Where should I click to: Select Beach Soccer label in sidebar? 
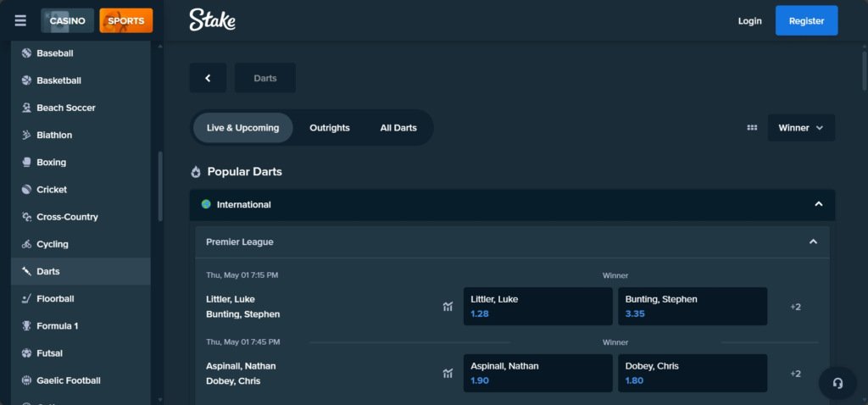(x=66, y=108)
